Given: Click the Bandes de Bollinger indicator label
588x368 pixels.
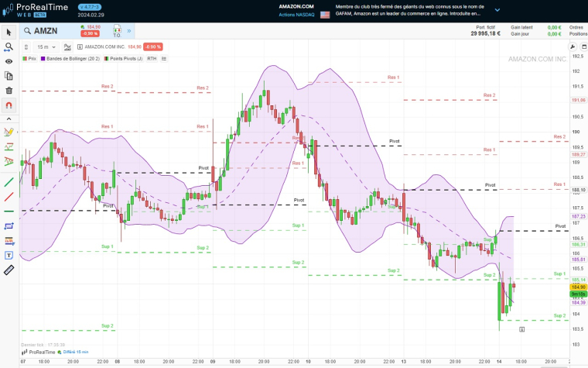Looking at the screenshot, I should click(73, 58).
